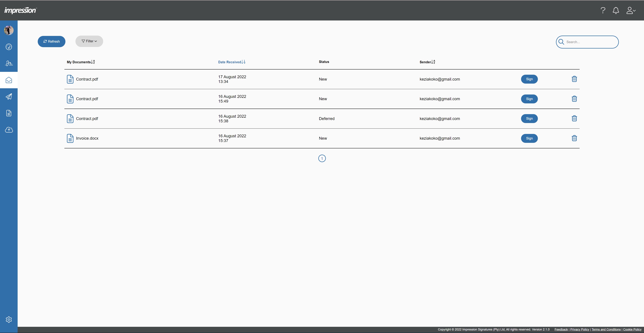Open the user account dropdown menu
This screenshot has width=644, height=333.
[x=631, y=11]
